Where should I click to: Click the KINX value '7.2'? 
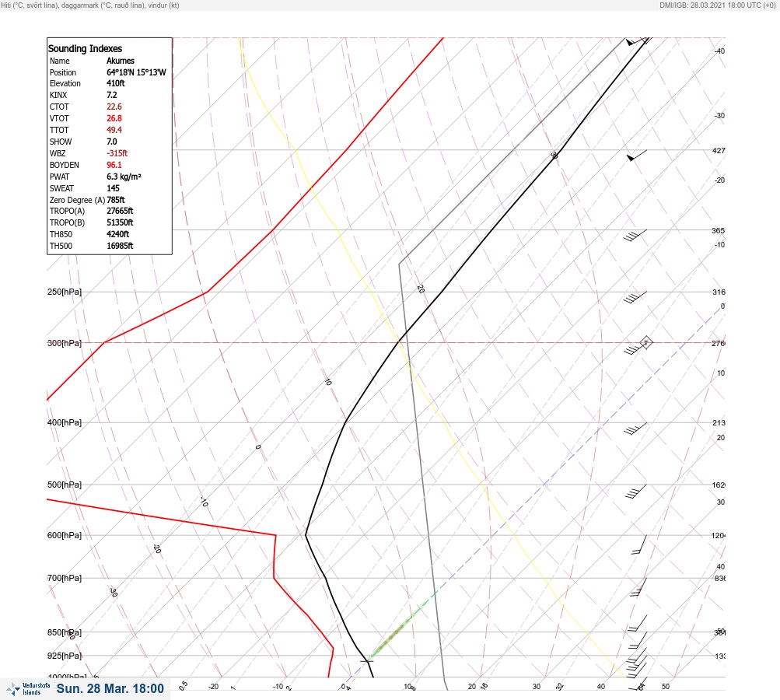point(112,95)
